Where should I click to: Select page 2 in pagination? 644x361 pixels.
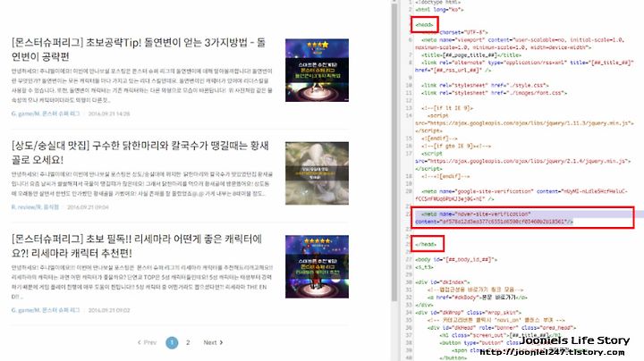[x=188, y=342]
